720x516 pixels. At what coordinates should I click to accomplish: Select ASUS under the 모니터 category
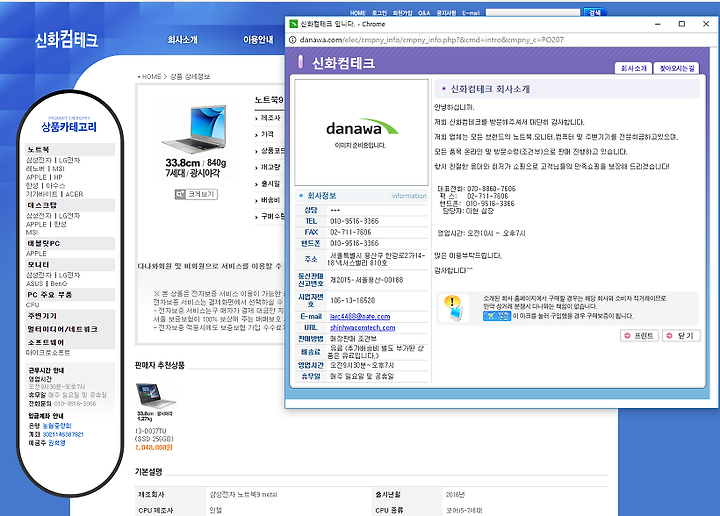click(x=34, y=284)
